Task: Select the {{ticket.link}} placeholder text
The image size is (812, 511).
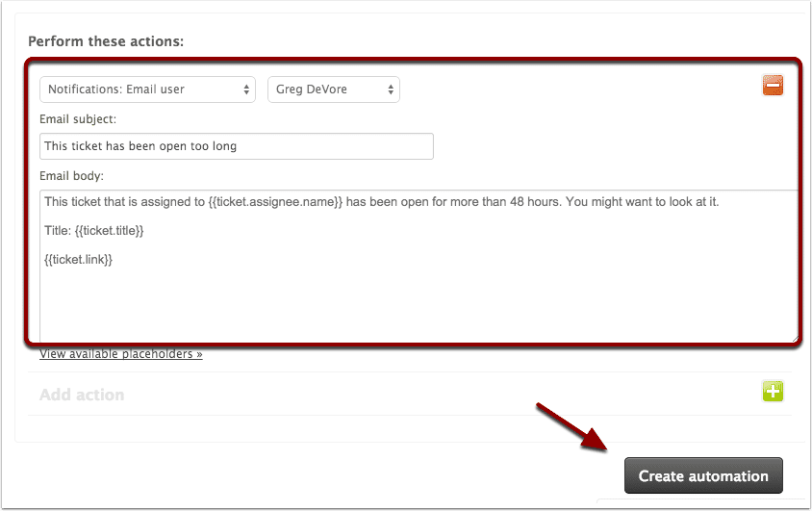Action: (x=78, y=260)
